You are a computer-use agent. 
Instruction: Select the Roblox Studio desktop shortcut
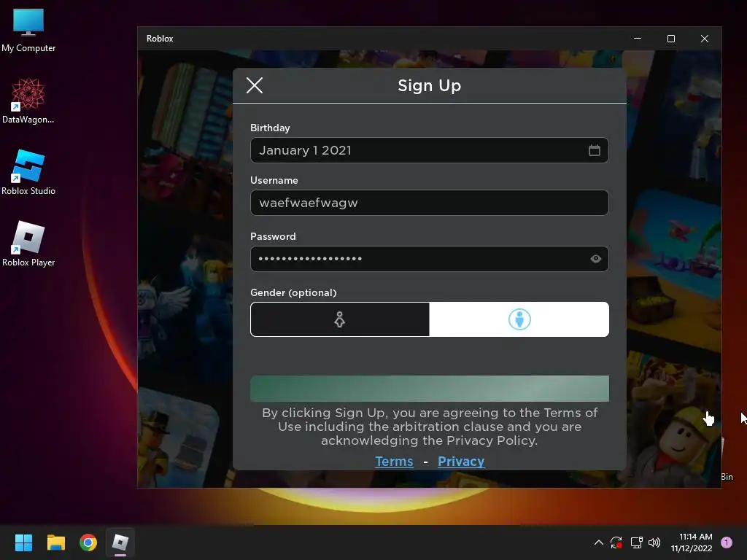click(28, 172)
